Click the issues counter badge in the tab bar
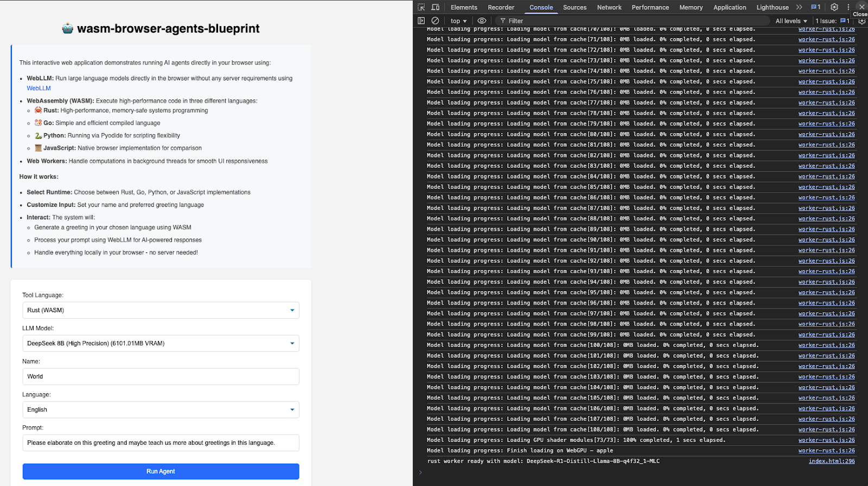Screen dimensions: 868x486 point(815,7)
